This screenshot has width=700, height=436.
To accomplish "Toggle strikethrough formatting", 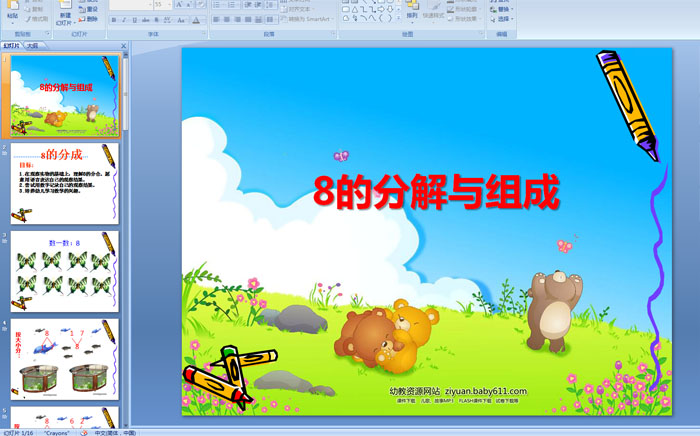I will click(x=146, y=20).
